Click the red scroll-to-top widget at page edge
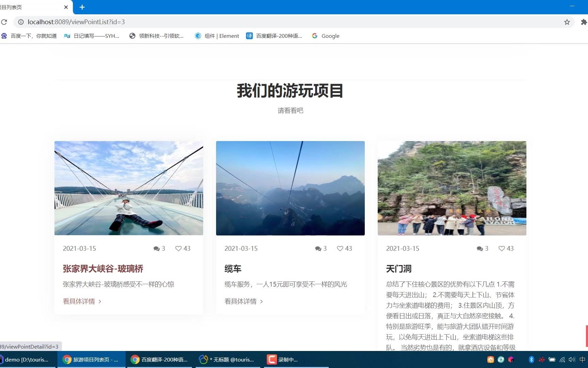 (587, 336)
